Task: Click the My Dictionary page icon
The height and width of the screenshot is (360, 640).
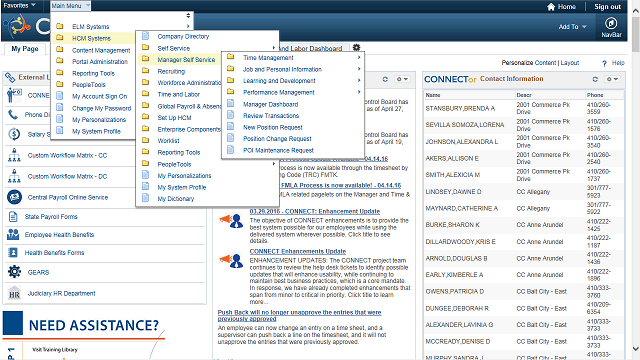Action: pos(145,198)
